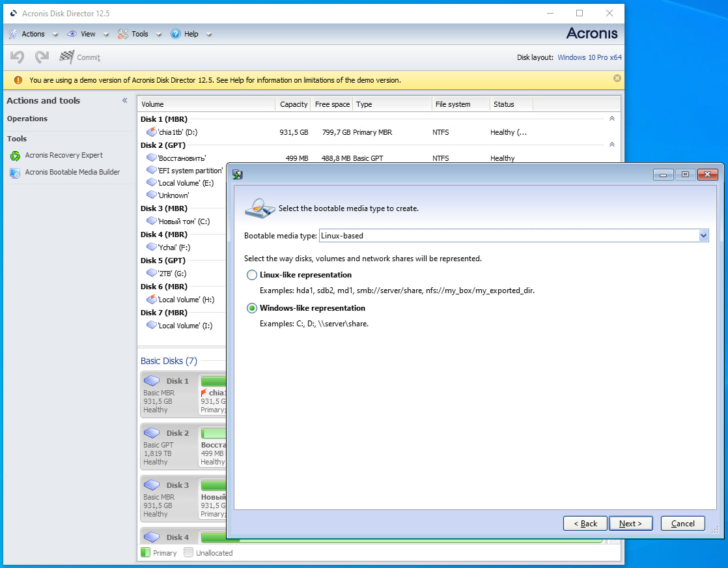Open Acronis Recovery Expert tool
Screen dimensions: 728x568
[64, 155]
